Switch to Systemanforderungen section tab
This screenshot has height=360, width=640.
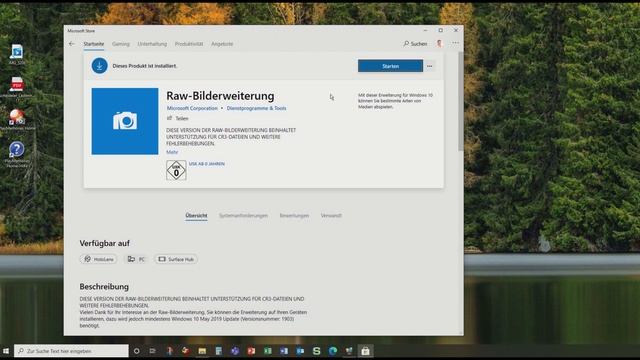coord(243,216)
